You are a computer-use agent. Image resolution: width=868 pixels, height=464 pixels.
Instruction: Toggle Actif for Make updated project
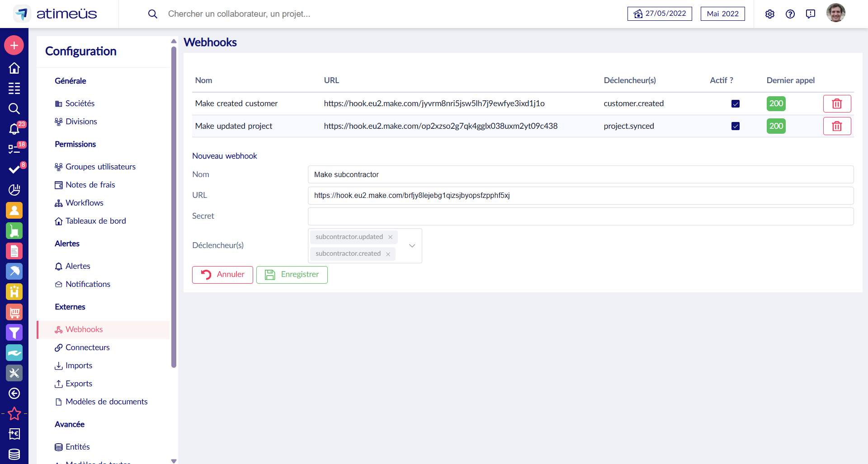(x=736, y=126)
